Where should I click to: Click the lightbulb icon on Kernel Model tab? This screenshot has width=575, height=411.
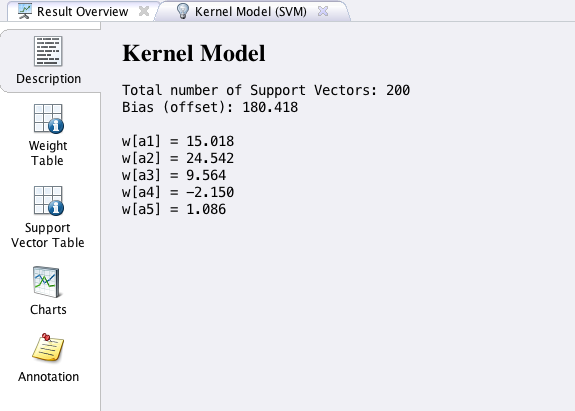pos(182,11)
